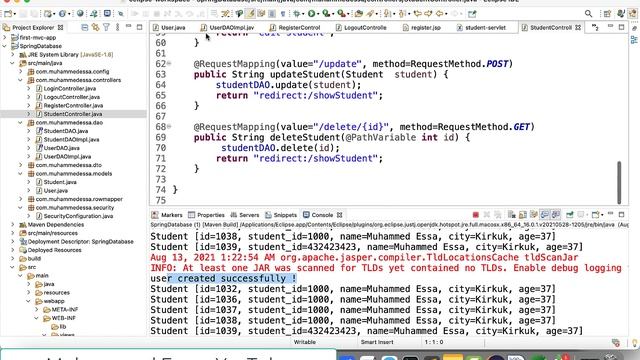Minimize the Console view panel
Image resolution: width=640 pixels, height=360 pixels.
pyautogui.click(x=611, y=214)
